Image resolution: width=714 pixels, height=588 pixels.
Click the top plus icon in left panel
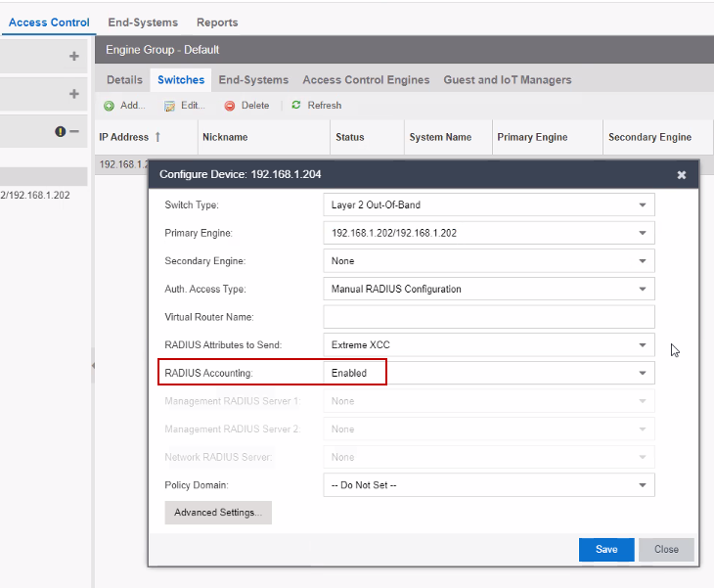coord(73,56)
